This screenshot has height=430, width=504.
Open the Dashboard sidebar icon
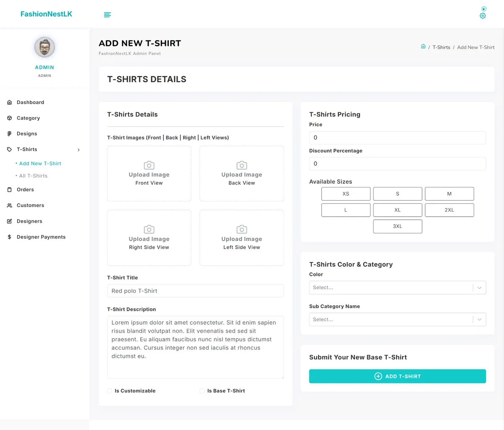9,102
